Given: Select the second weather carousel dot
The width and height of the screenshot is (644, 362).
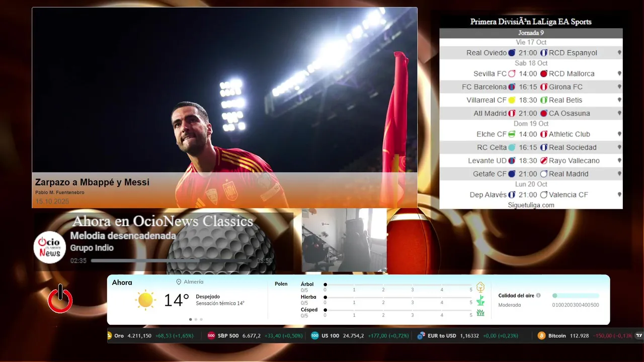Looking at the screenshot, I should pyautogui.click(x=196, y=319).
